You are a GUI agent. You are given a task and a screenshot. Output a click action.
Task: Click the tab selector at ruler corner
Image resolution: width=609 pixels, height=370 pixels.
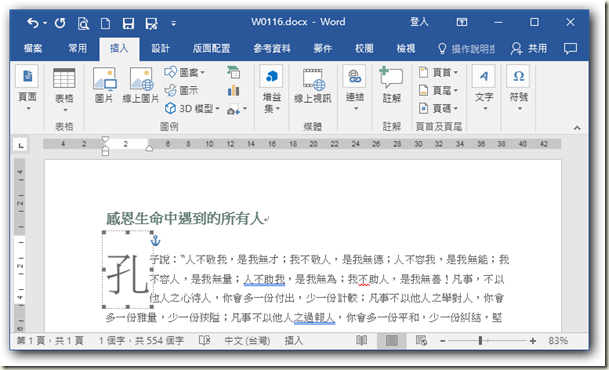click(20, 145)
